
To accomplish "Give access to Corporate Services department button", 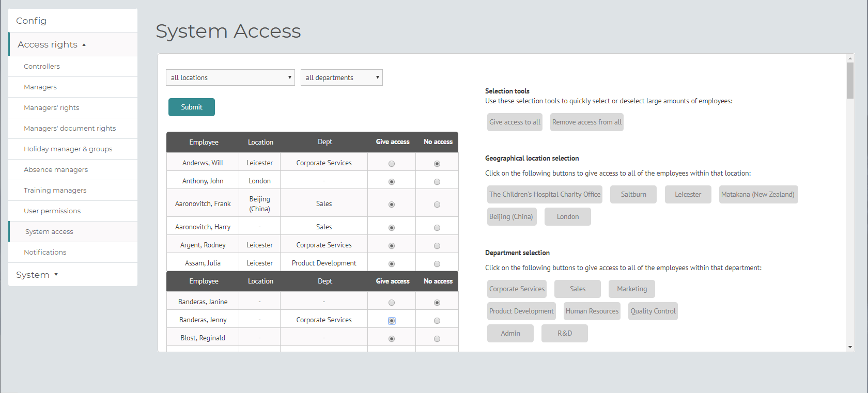I will pyautogui.click(x=517, y=289).
